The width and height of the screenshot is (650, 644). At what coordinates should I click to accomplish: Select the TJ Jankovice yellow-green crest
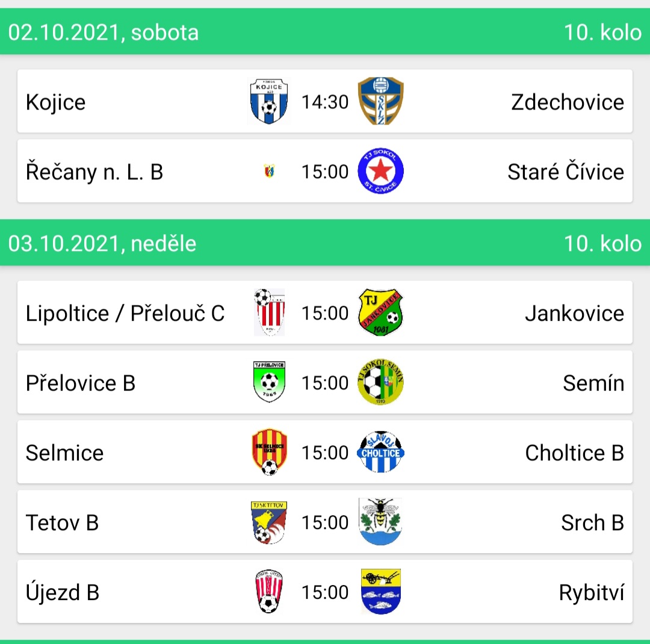[x=380, y=312]
